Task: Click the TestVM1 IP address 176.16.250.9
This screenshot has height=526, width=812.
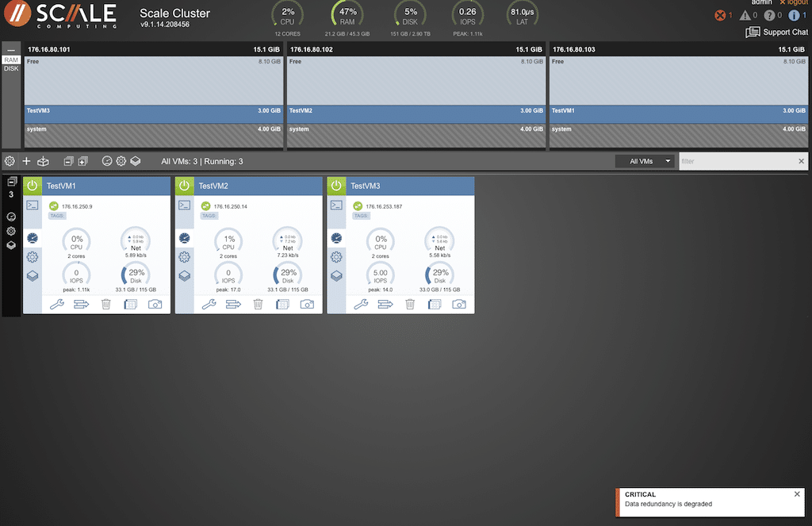Action: (x=77, y=206)
